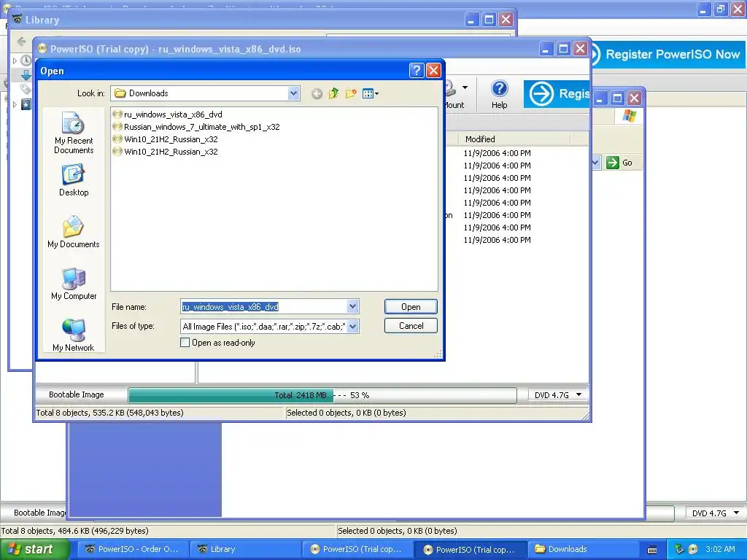747x560 pixels.
Task: Click the Register banner in the vista PowerISO toolbar
Action: [557, 94]
